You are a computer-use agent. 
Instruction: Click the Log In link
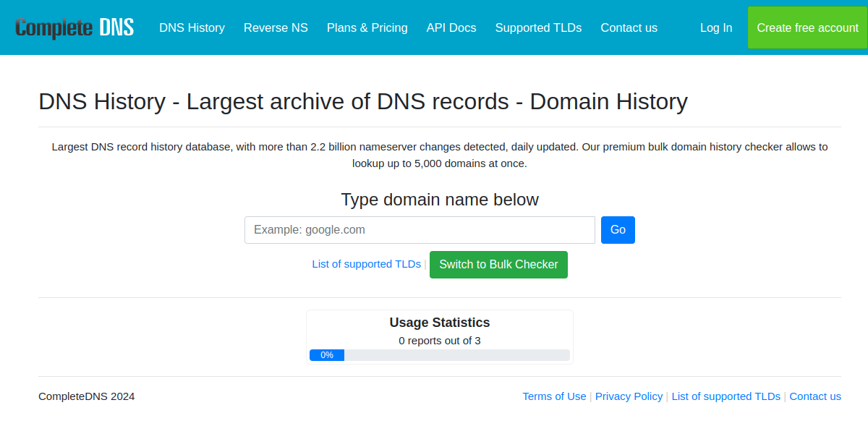715,27
